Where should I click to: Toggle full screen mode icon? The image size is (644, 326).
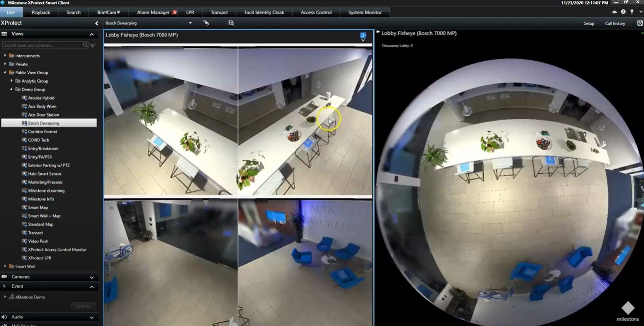coord(640,23)
